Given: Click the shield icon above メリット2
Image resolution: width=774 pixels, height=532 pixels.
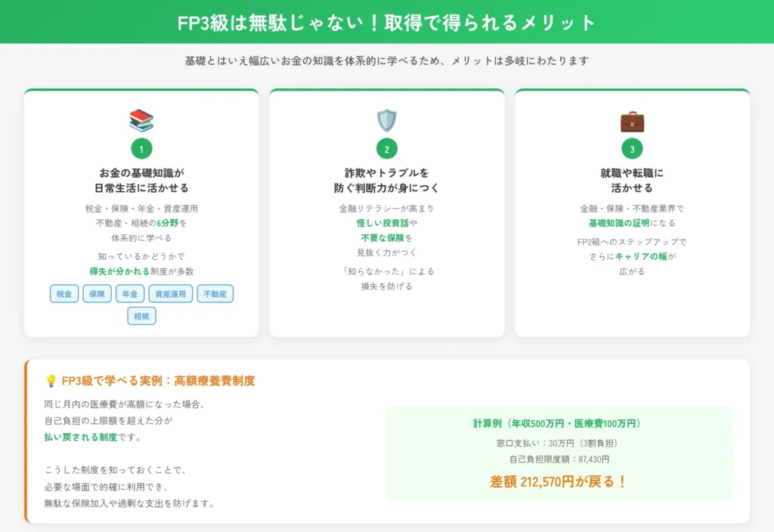Looking at the screenshot, I should 387,120.
